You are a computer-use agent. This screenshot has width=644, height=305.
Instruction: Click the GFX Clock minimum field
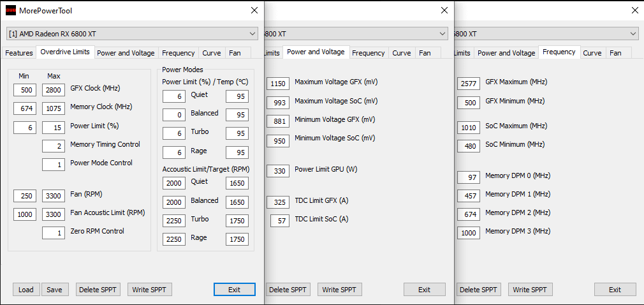point(25,90)
